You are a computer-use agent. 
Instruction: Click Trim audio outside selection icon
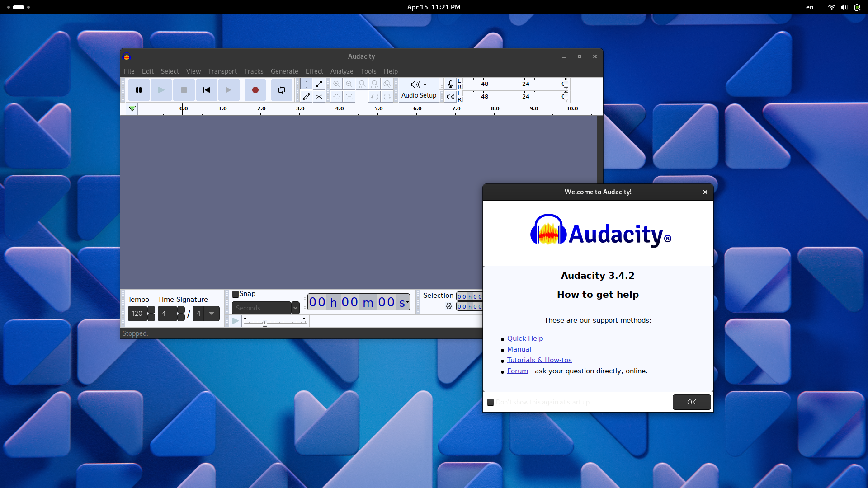tap(337, 96)
